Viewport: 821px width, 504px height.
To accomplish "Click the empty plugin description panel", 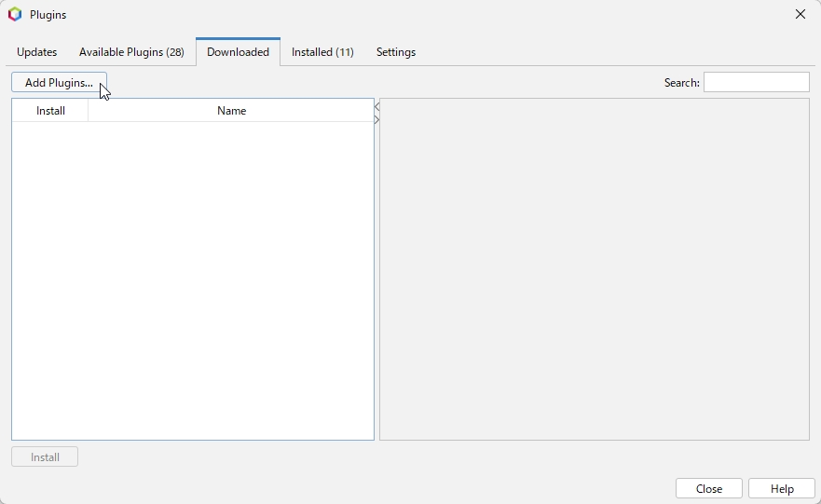I will (594, 270).
